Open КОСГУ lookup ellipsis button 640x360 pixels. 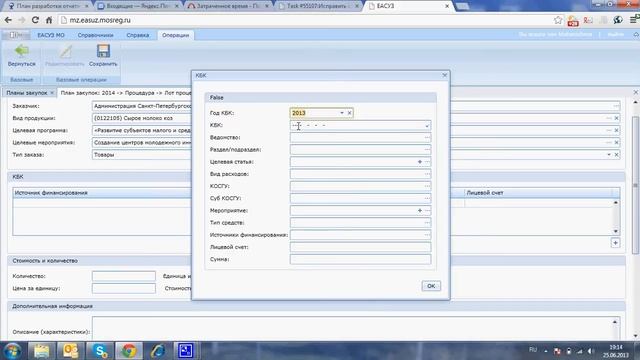click(427, 186)
